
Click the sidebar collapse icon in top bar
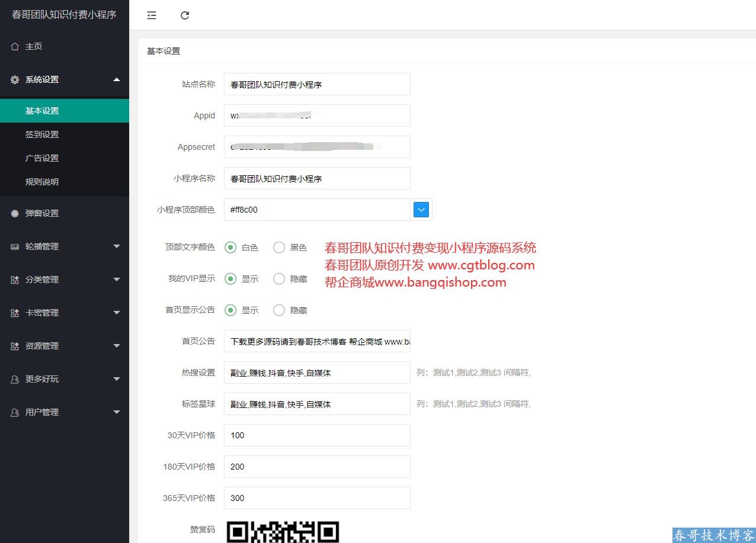pos(152,15)
